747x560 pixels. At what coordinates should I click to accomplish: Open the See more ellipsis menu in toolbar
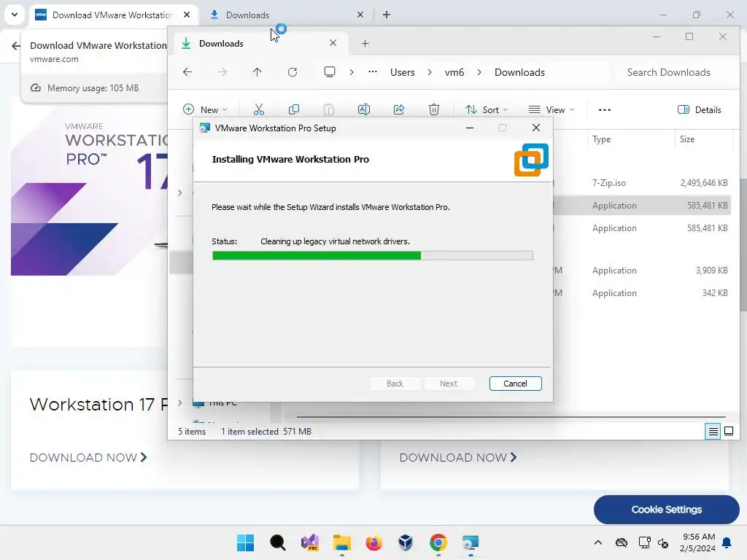click(x=605, y=110)
